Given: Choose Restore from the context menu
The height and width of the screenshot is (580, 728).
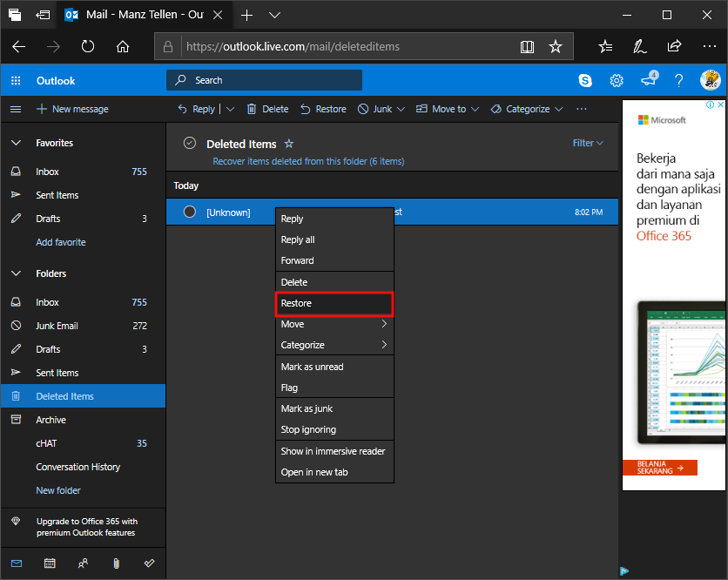Looking at the screenshot, I should (x=334, y=303).
